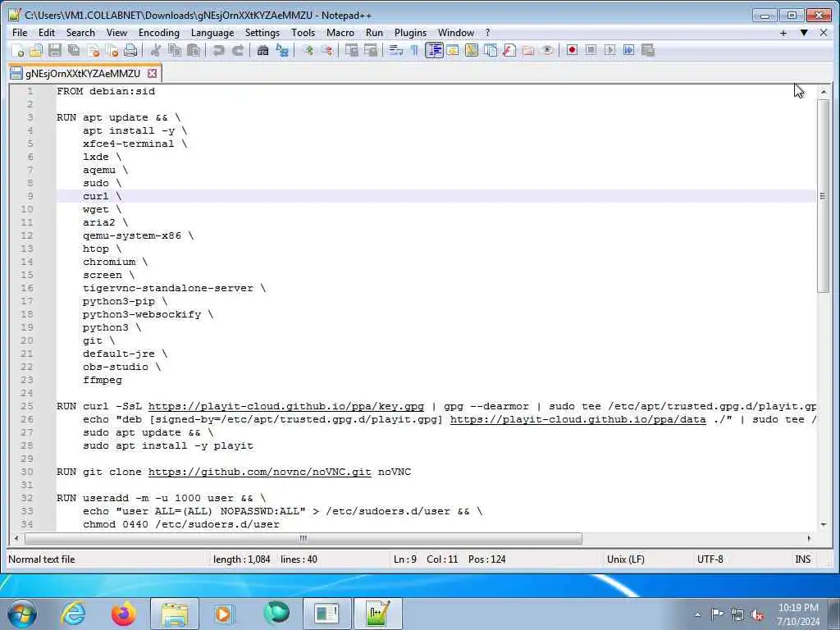
Task: Click vertical scrollbar up arrow
Action: pos(824,92)
